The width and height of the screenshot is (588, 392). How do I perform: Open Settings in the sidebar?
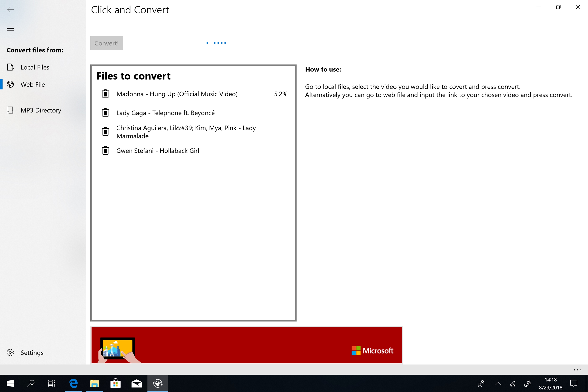32,352
